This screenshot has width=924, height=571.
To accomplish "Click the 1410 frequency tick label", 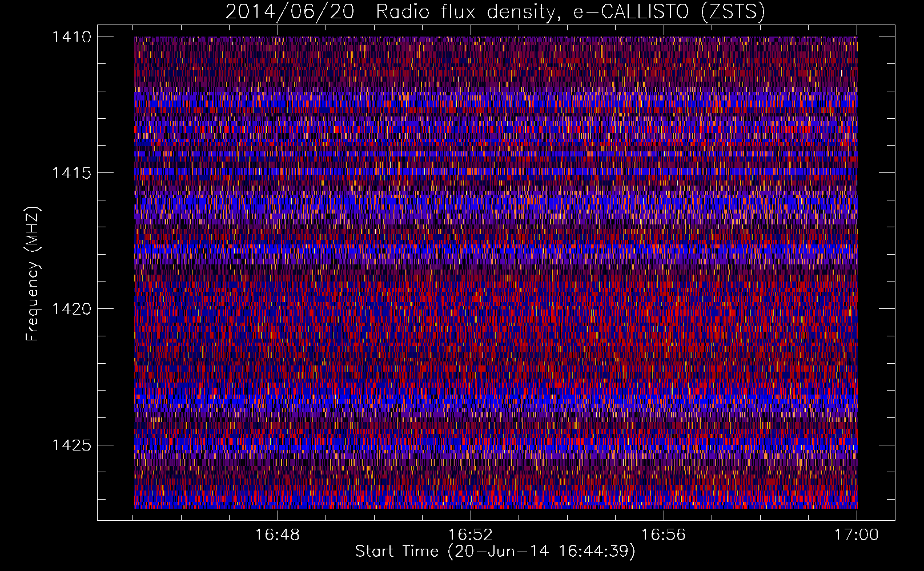I will 71,37.
